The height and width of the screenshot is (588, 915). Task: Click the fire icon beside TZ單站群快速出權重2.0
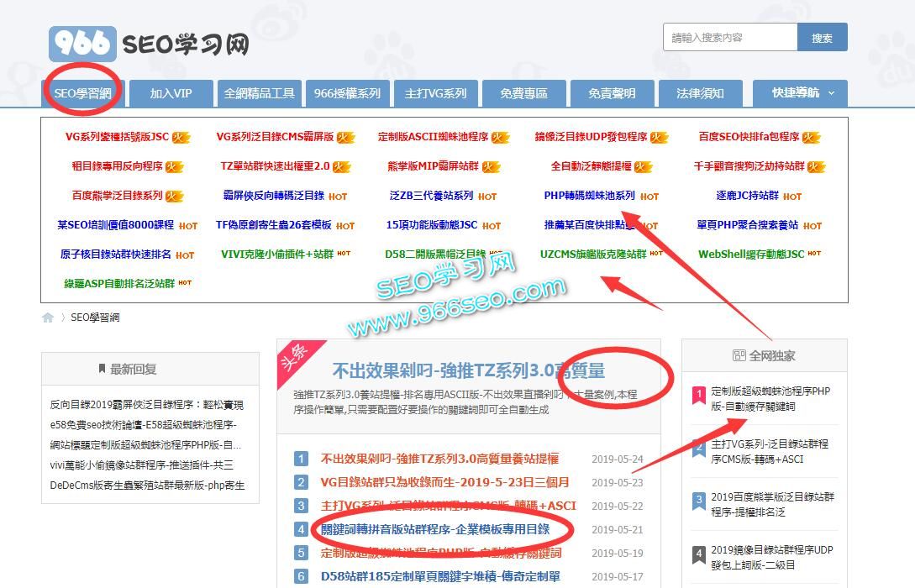tap(341, 167)
